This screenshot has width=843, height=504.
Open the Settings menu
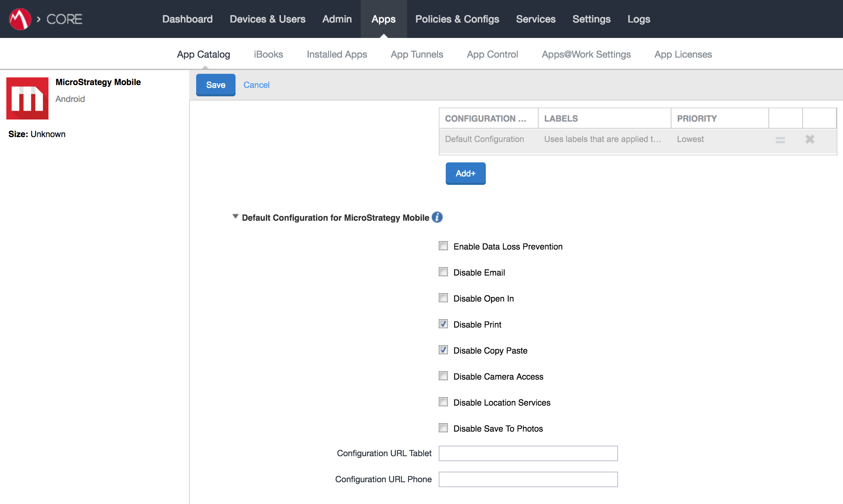591,19
